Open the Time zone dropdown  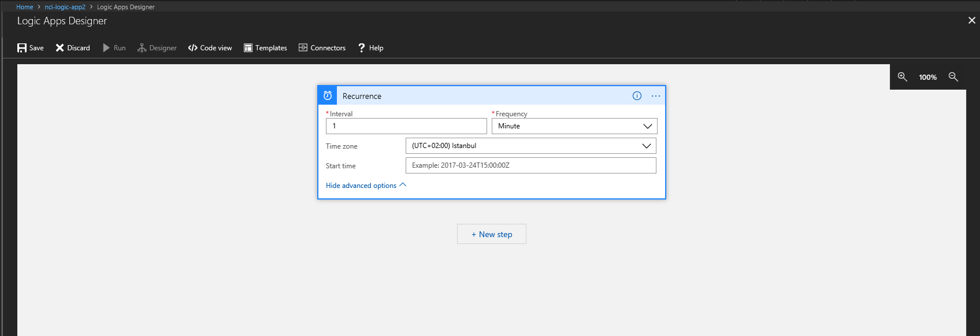point(531,146)
